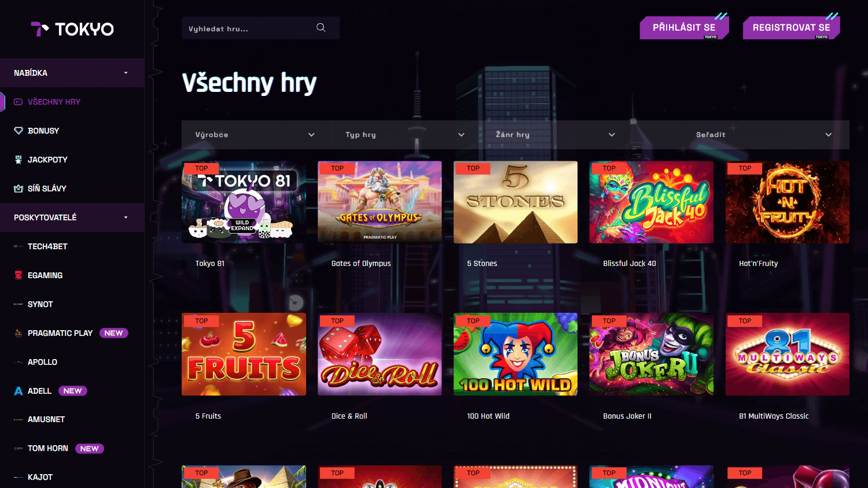The height and width of the screenshot is (488, 868).
Task: Open Blissful Jack 40 game thumbnail
Action: 652,202
